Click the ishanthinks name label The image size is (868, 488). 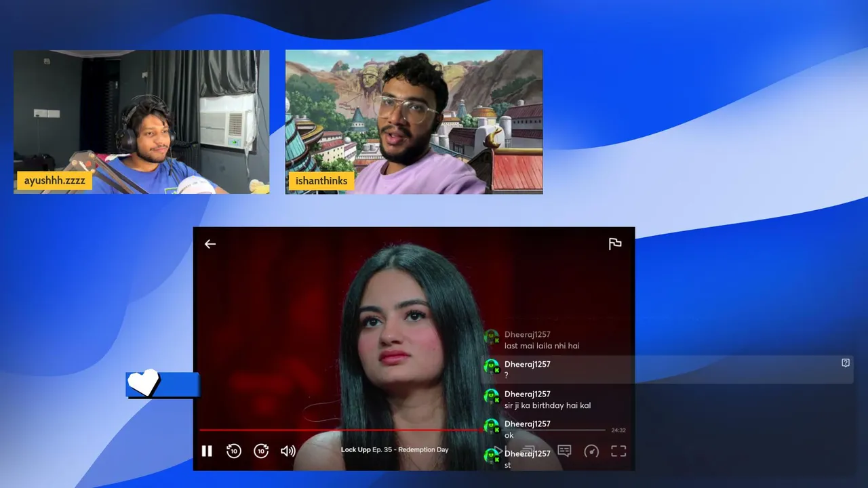[321, 181]
